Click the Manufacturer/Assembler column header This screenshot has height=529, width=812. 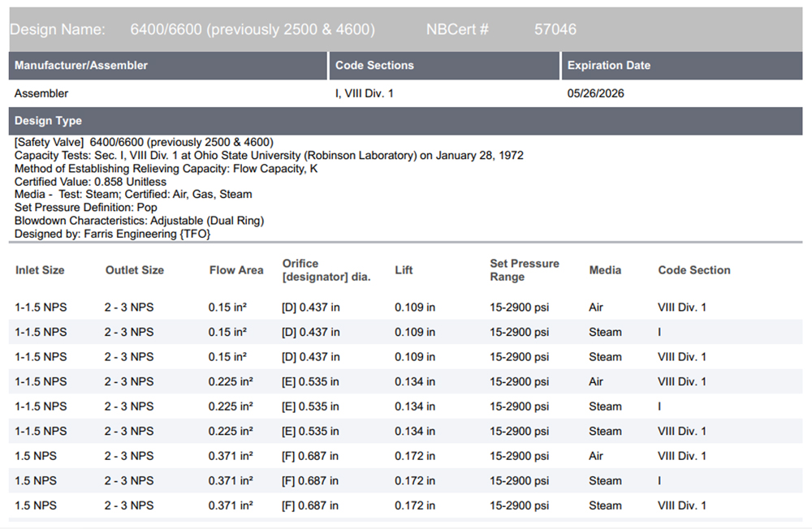point(81,65)
